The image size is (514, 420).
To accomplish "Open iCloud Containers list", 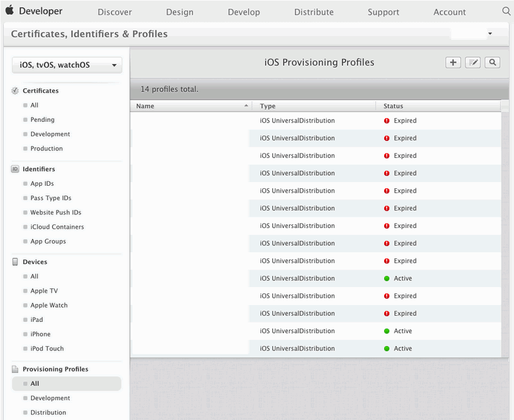I will click(x=57, y=227).
